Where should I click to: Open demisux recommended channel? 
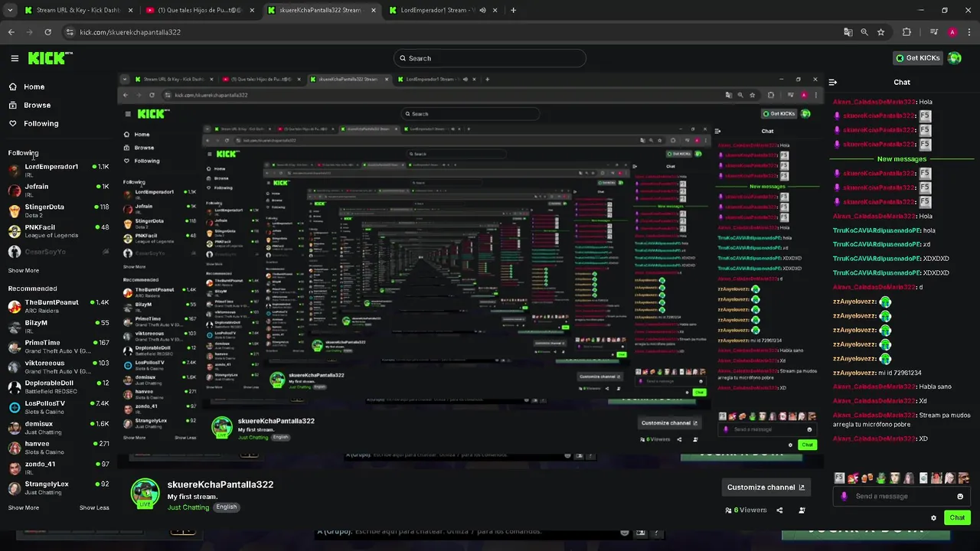click(57, 427)
